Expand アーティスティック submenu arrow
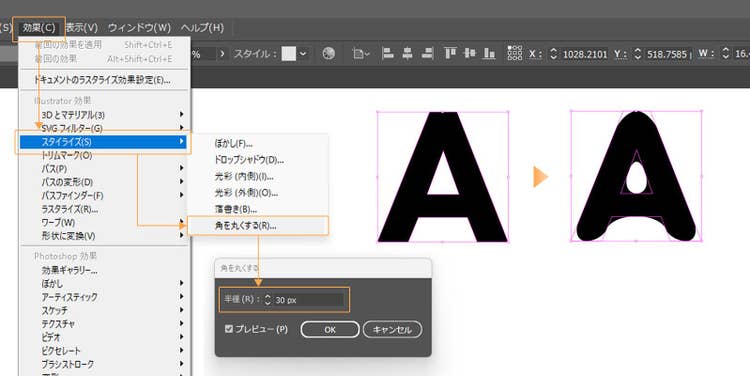 click(181, 297)
